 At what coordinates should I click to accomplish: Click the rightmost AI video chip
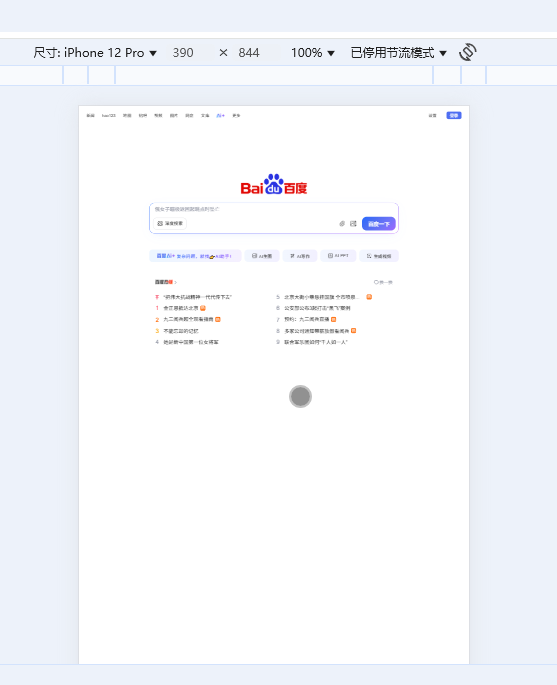click(x=379, y=256)
